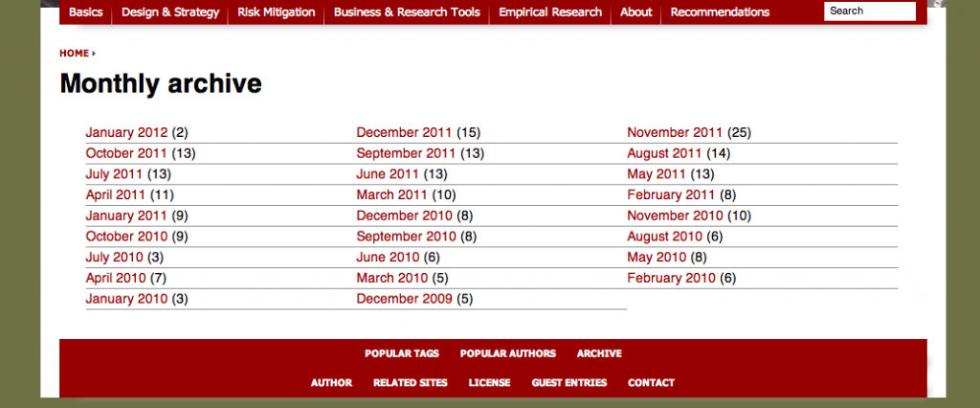This screenshot has width=980, height=408.
Task: Go to Contact in footer
Action: coord(651,383)
